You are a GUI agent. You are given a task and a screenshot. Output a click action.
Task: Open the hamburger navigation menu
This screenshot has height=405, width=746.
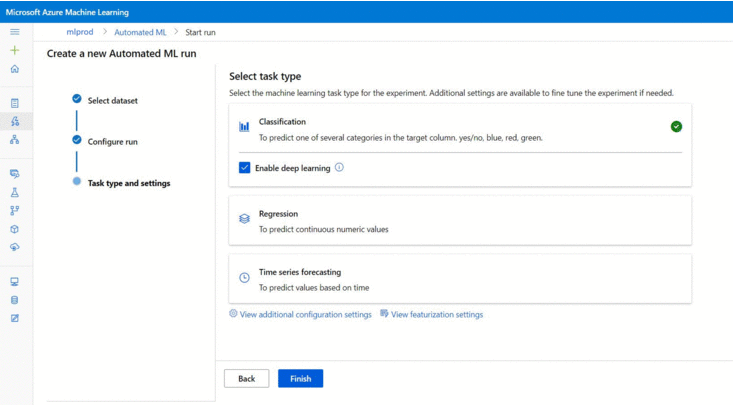coord(15,32)
